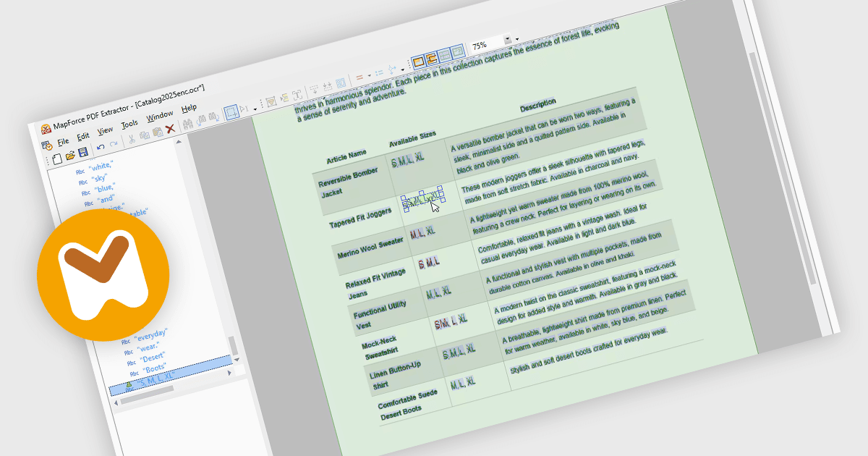Click the tree panel vertical scrollbar thumb
Screen dimensions: 868x456
pos(233,345)
